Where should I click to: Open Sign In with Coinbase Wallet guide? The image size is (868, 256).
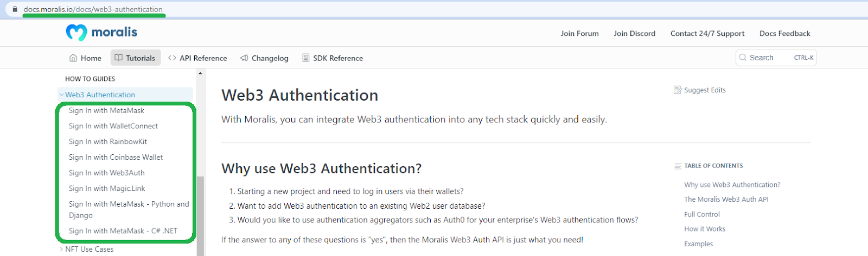(x=116, y=157)
